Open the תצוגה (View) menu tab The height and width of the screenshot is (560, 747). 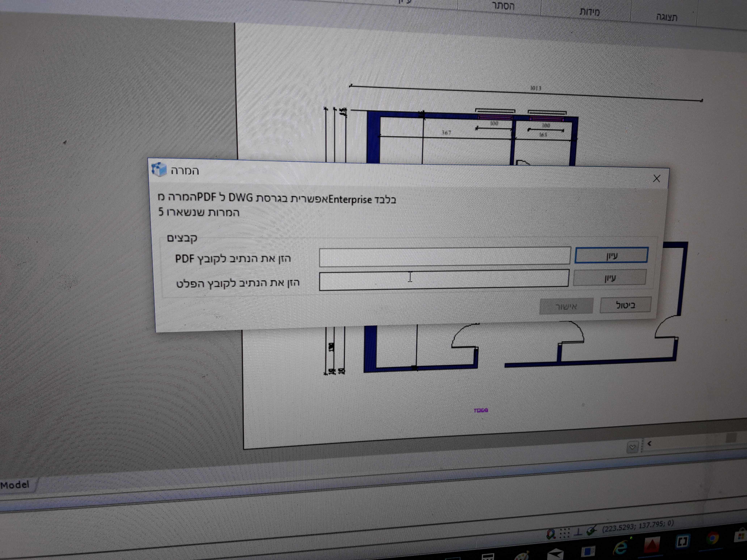pos(667,17)
